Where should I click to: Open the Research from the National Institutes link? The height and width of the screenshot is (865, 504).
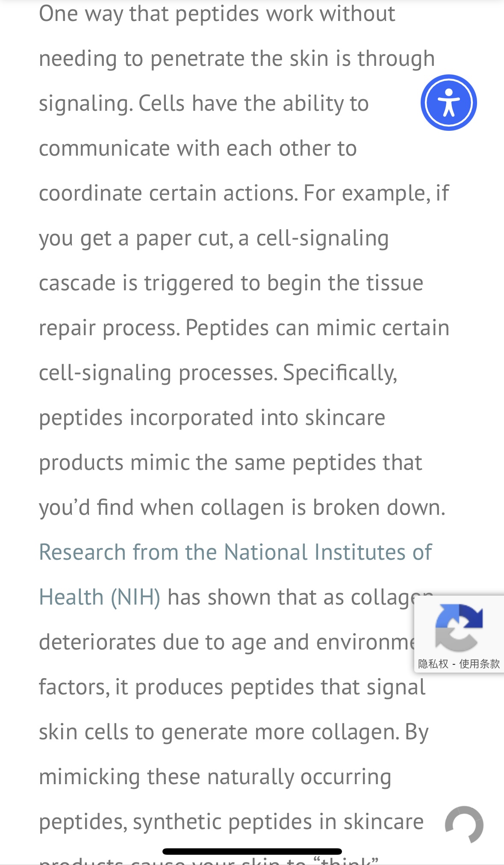pos(235,552)
